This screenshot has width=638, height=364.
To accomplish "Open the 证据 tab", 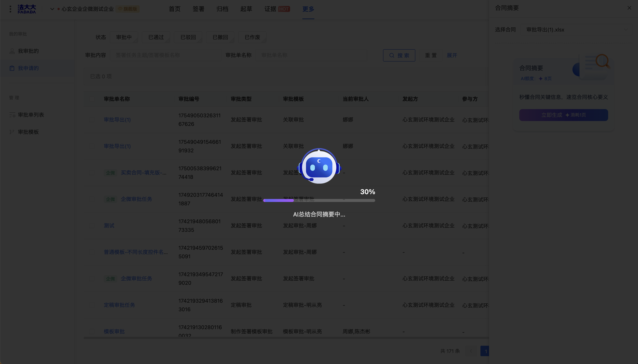I will [x=270, y=9].
